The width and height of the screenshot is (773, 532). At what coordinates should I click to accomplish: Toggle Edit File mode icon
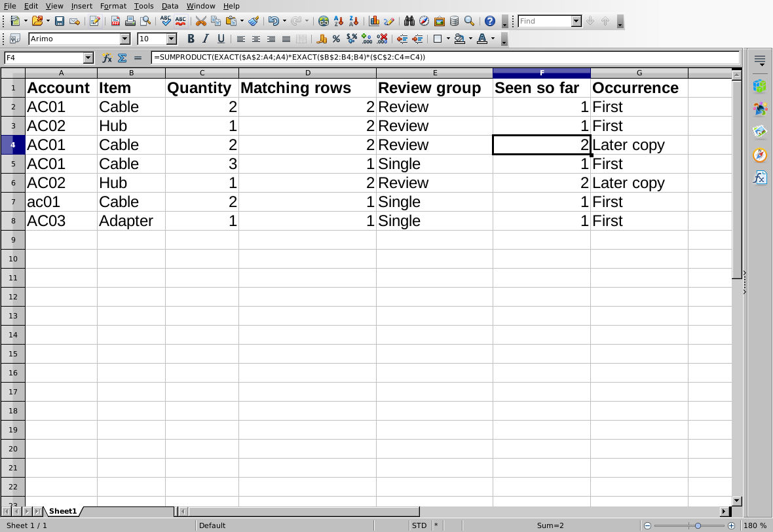click(x=94, y=21)
